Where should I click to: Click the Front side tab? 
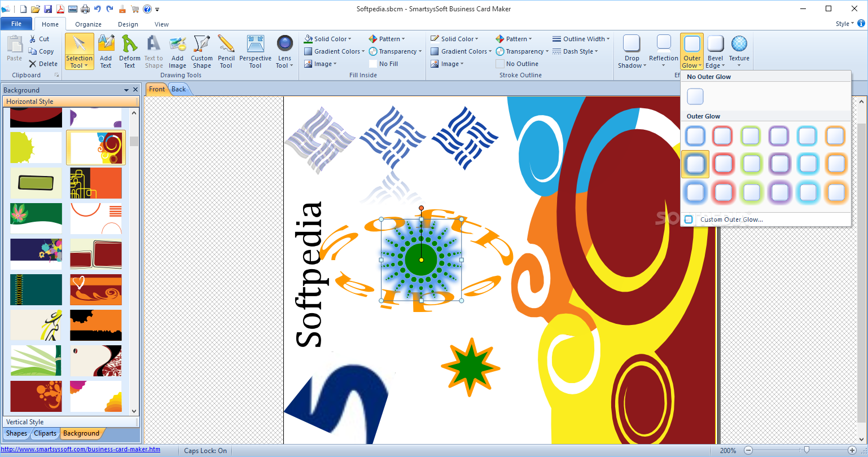coord(157,89)
